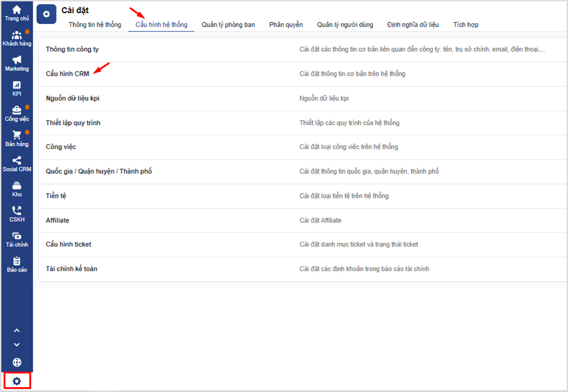The width and height of the screenshot is (568, 392).
Task: Click the sidebar down chevron
Action: (17, 345)
